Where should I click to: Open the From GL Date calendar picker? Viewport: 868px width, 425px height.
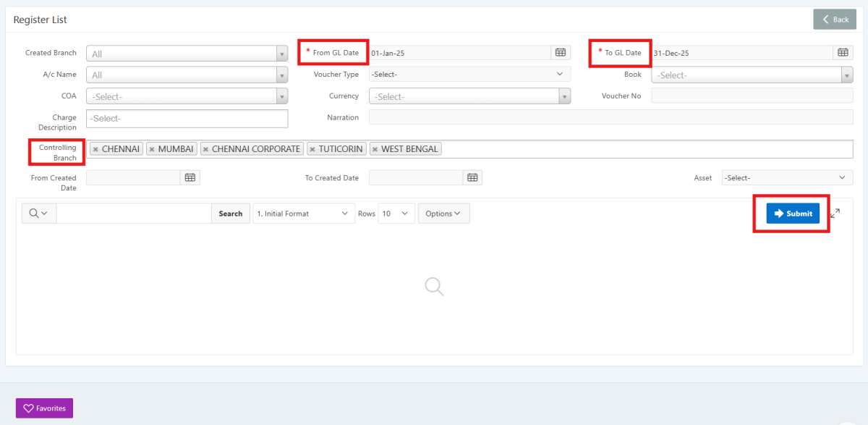pyautogui.click(x=560, y=52)
